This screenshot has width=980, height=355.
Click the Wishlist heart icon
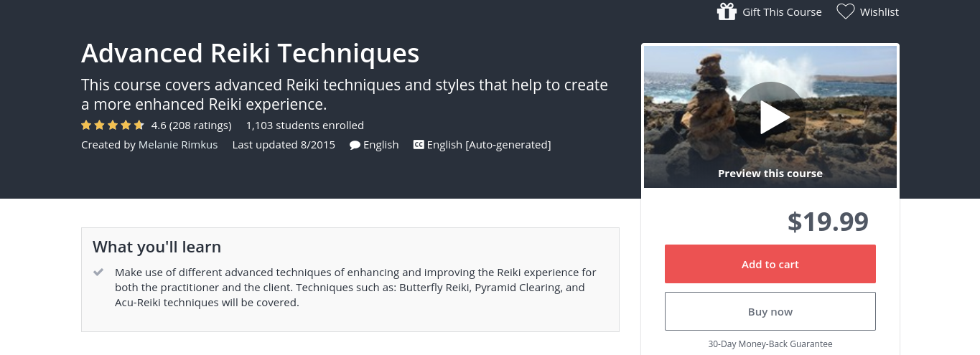click(846, 11)
